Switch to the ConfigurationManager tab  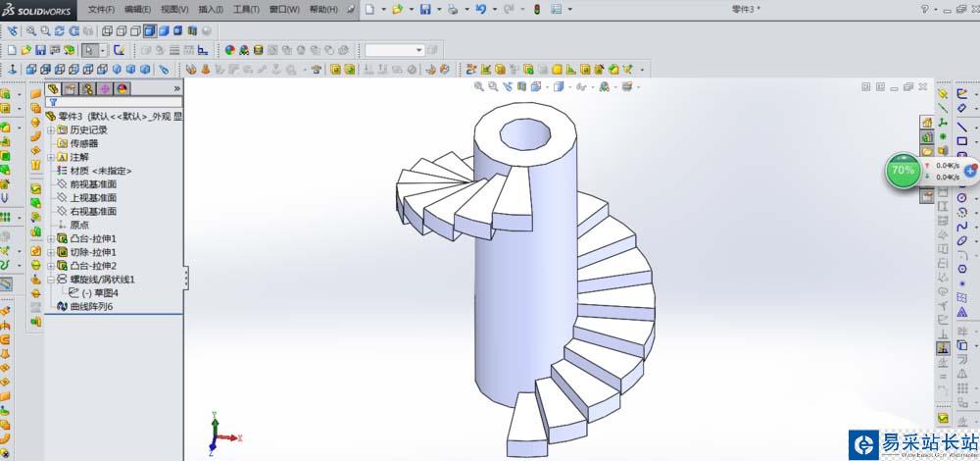[x=87, y=89]
